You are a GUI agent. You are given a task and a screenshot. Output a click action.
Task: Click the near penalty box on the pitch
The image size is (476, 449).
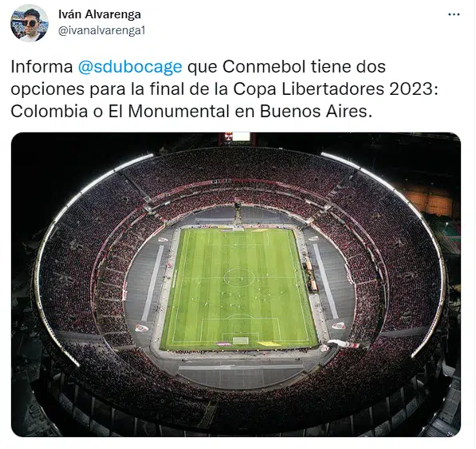(241, 330)
